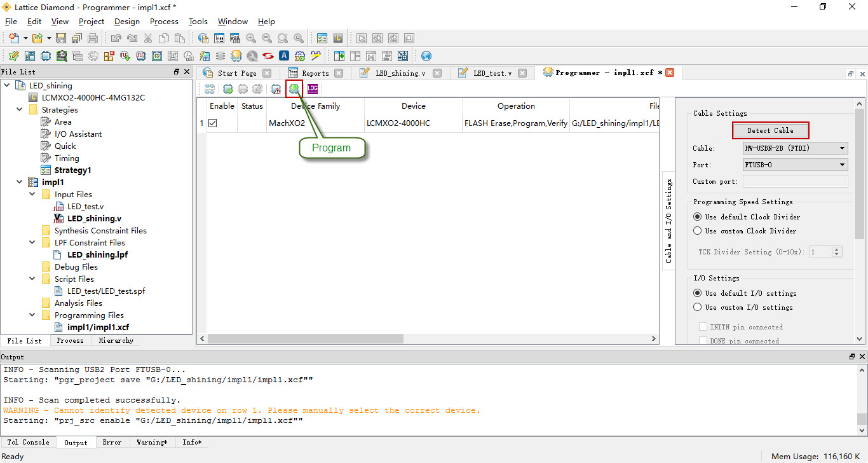Open the Open-folder dropdown arrow
The image size is (868, 463).
49,38
